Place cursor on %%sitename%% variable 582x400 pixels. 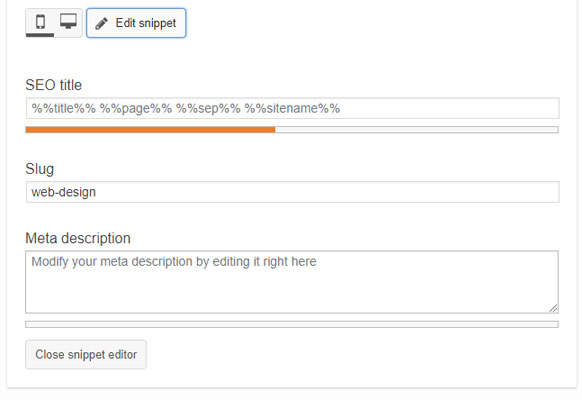(292, 108)
